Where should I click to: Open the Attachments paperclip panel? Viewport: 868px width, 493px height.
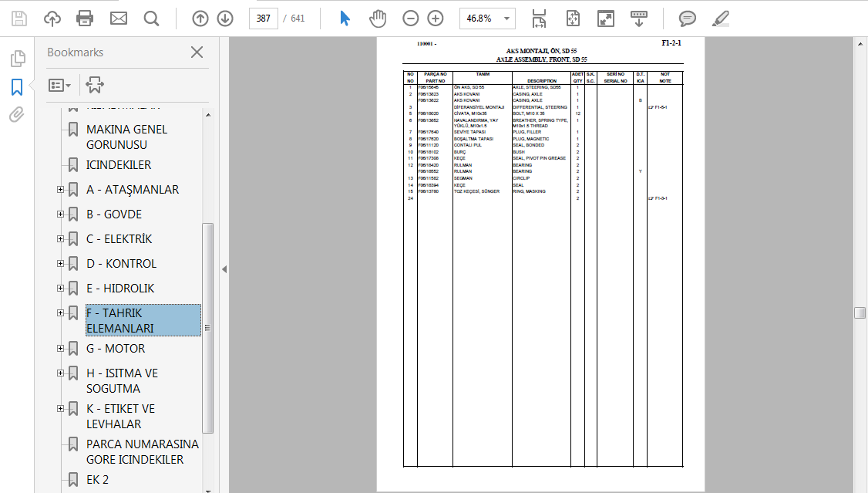click(x=17, y=115)
